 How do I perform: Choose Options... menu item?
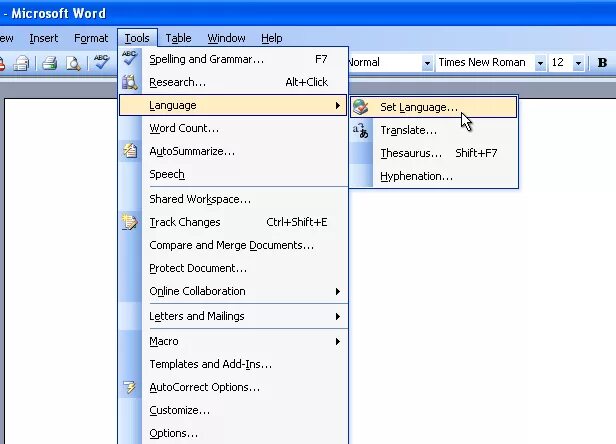click(233, 433)
